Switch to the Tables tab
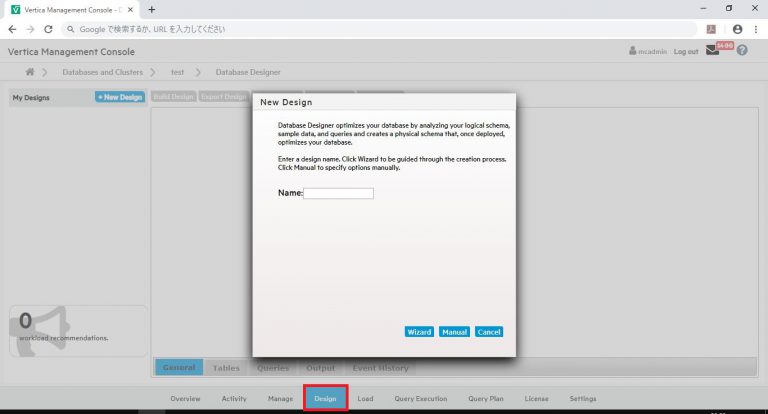768x414 pixels. coord(226,368)
